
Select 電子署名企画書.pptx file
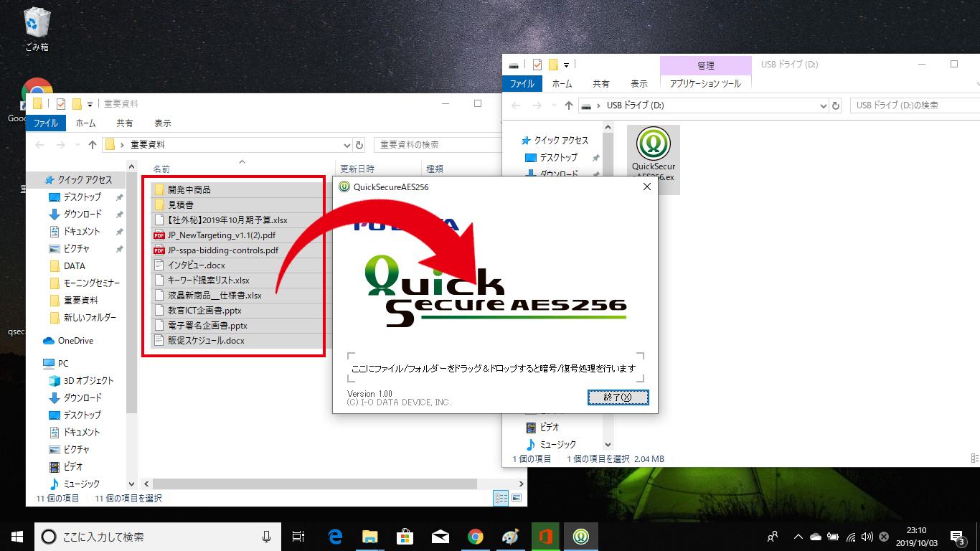tap(208, 326)
